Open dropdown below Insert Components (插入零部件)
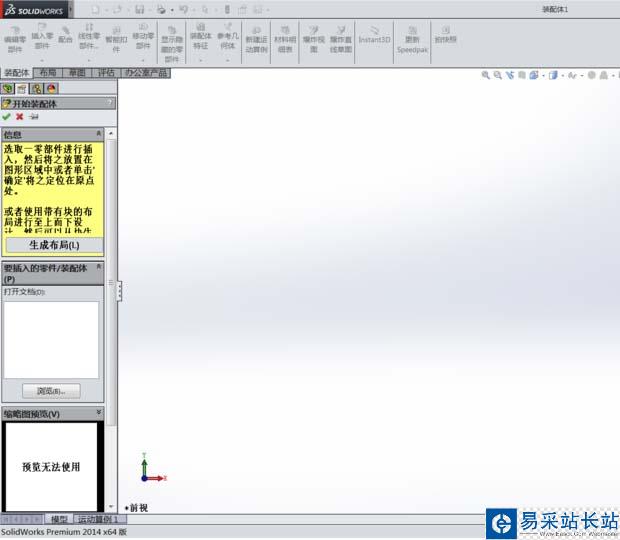Screen dimensions: 620x540 (x=42, y=60)
